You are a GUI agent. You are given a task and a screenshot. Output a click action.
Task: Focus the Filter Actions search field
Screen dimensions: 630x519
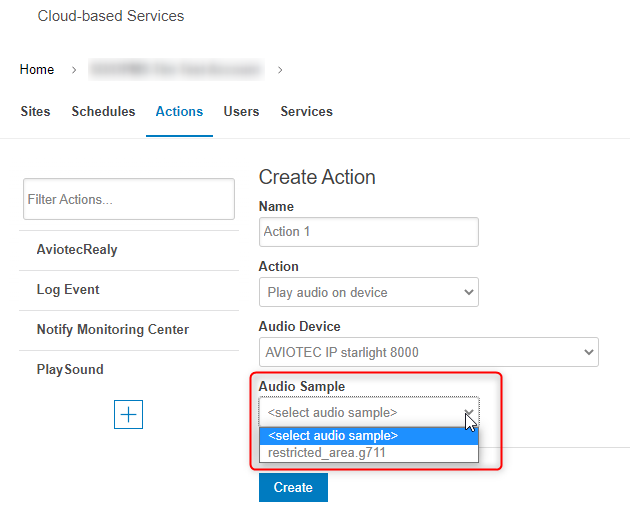coord(128,199)
